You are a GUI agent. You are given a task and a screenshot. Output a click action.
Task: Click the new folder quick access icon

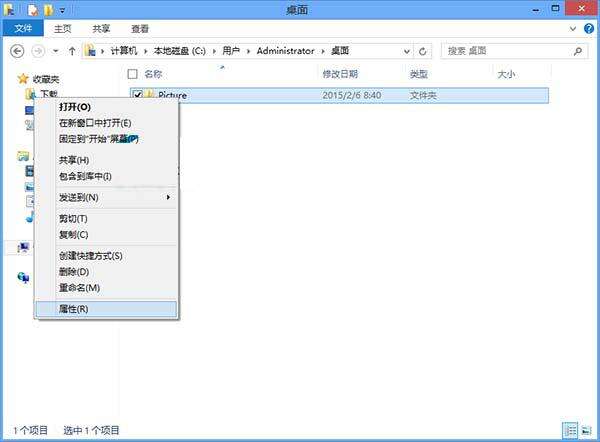tap(49, 10)
